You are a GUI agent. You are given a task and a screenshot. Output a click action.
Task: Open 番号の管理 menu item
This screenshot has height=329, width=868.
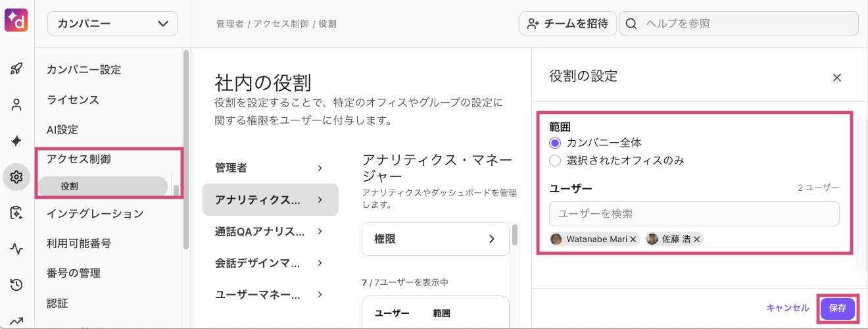point(74,273)
